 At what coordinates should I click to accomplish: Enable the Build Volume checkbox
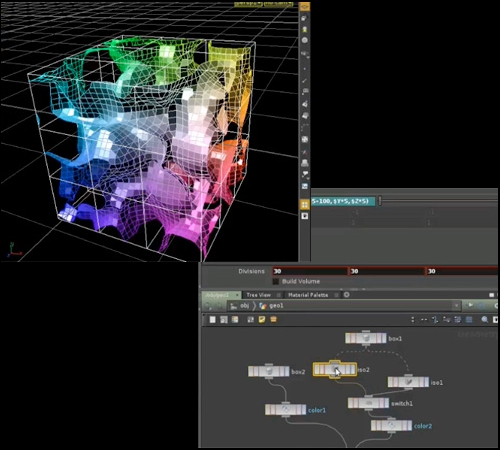[x=276, y=282]
